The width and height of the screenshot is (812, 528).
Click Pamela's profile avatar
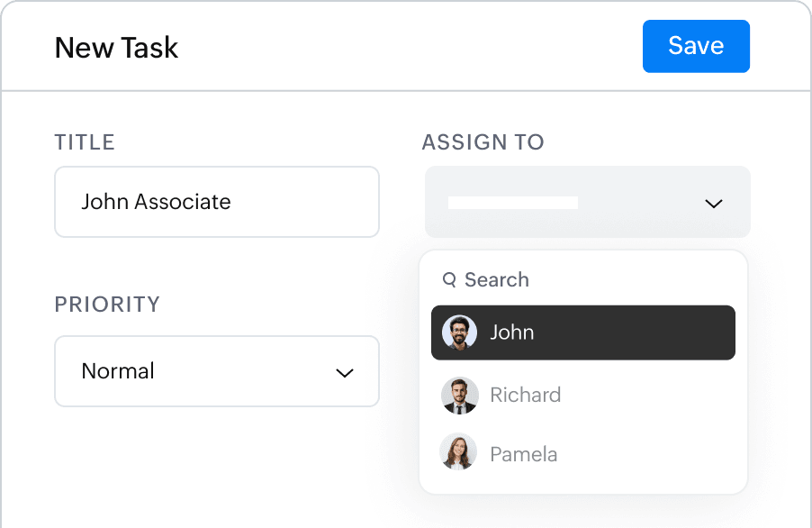tap(459, 453)
